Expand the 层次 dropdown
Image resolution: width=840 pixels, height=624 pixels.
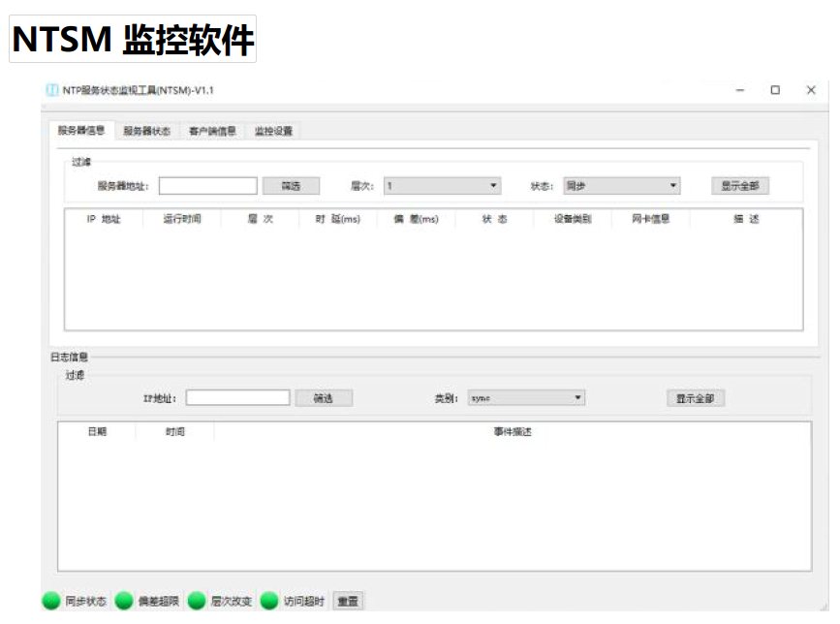click(x=442, y=186)
